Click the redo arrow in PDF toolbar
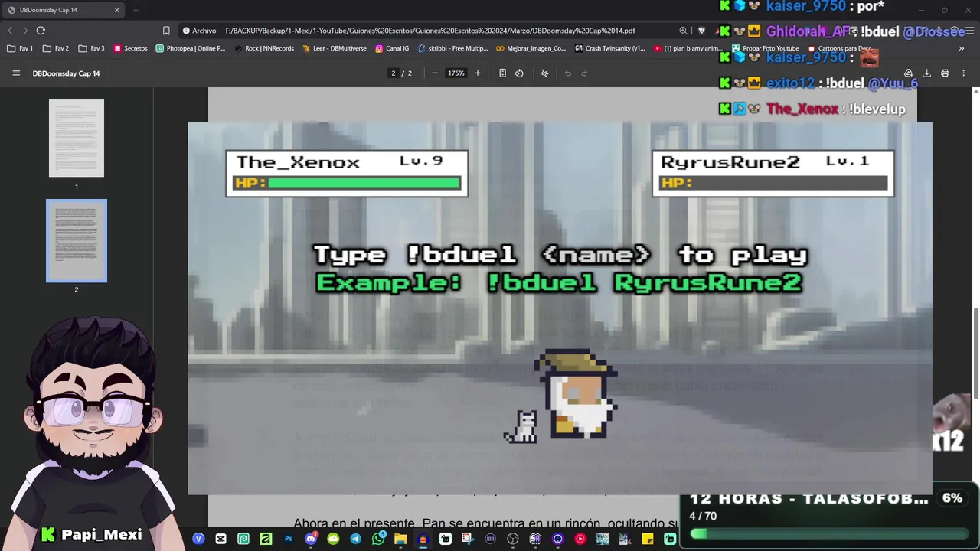The height and width of the screenshot is (551, 980). pos(584,73)
